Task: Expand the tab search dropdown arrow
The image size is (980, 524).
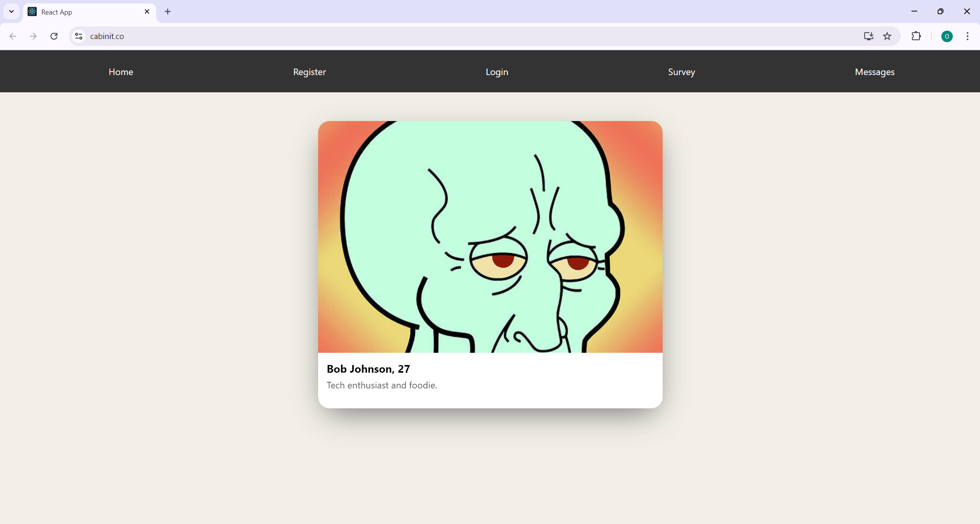Action: click(x=11, y=11)
